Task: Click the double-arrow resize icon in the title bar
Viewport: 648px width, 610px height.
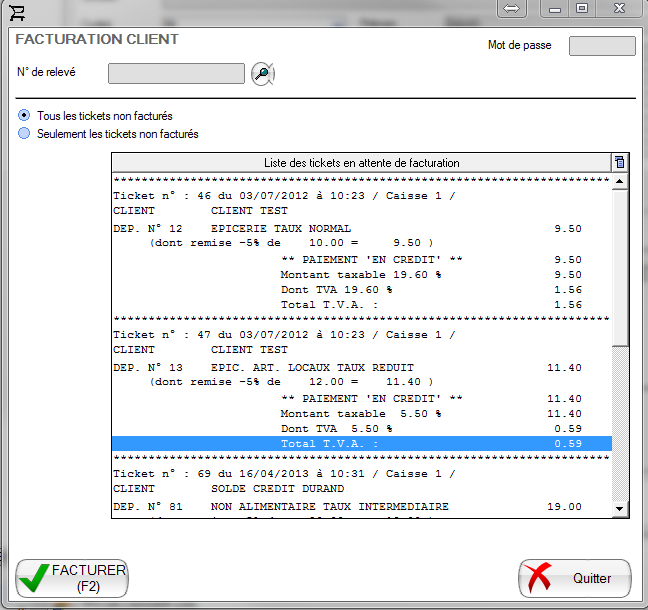Action: coord(511,9)
